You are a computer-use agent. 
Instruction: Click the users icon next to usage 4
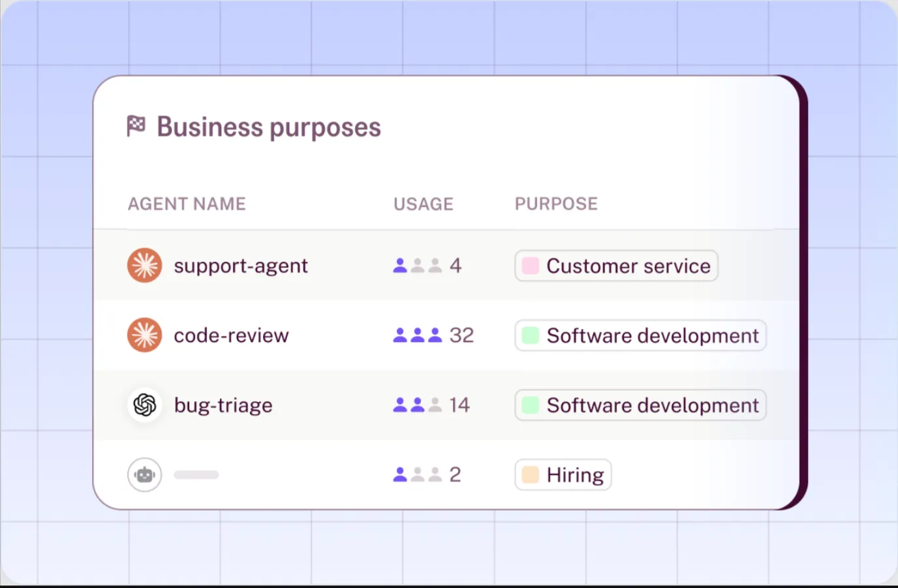pyautogui.click(x=418, y=266)
